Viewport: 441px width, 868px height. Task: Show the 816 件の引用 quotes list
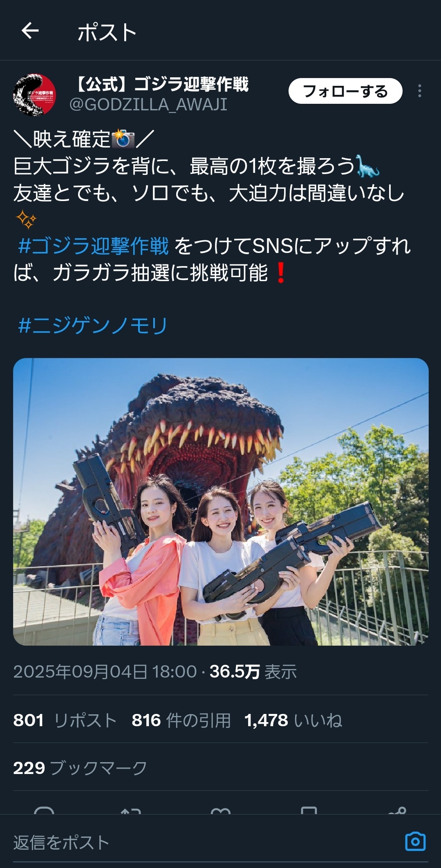(x=181, y=720)
